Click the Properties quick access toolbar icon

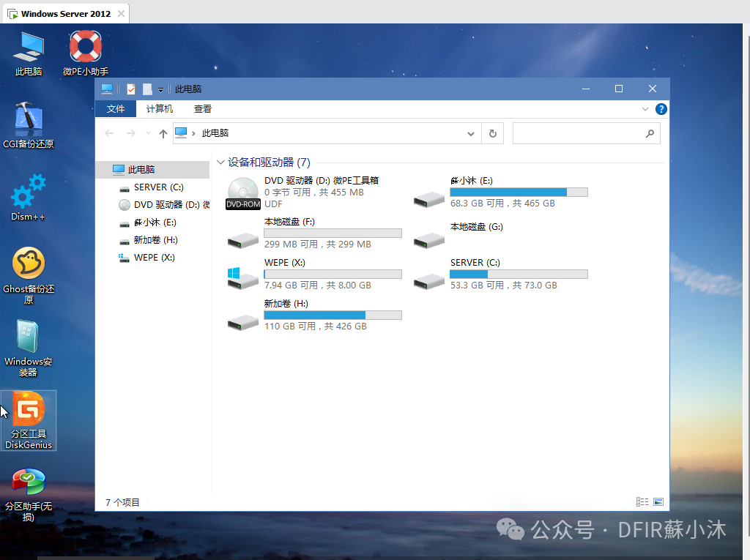[131, 89]
